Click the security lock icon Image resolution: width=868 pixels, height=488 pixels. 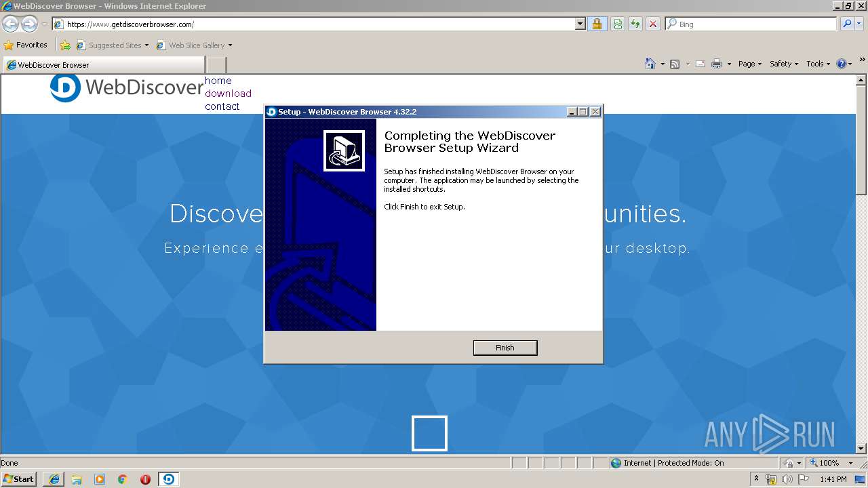[x=597, y=24]
